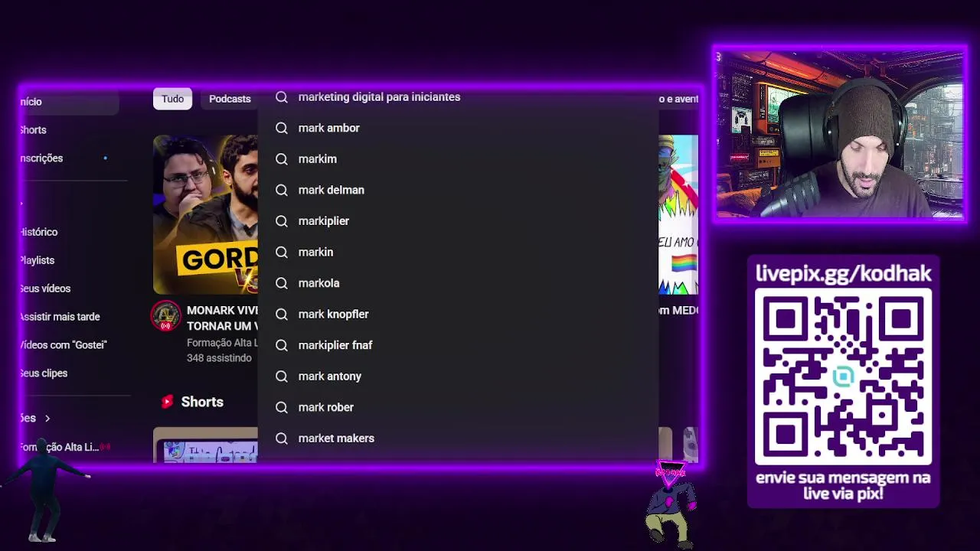
Task: Open Formação Alta channel avatar under video
Action: (x=165, y=317)
